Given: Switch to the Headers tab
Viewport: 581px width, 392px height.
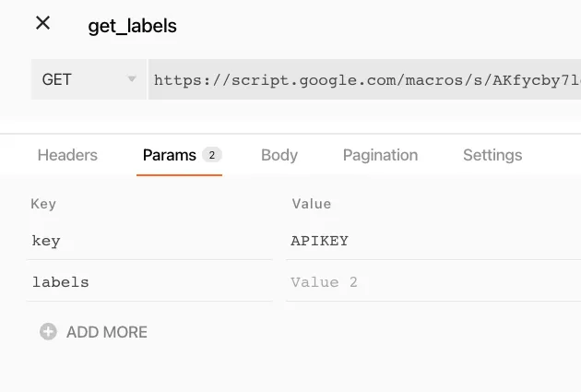Looking at the screenshot, I should tap(67, 155).
